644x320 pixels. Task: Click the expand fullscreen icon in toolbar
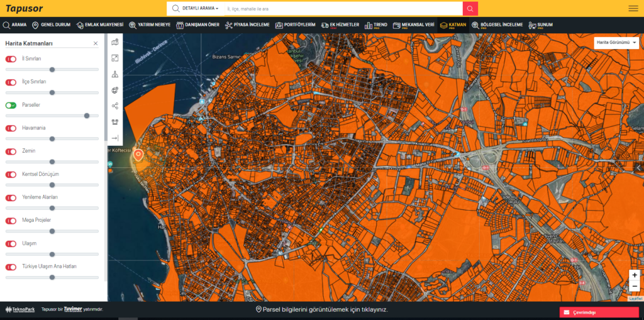115,58
